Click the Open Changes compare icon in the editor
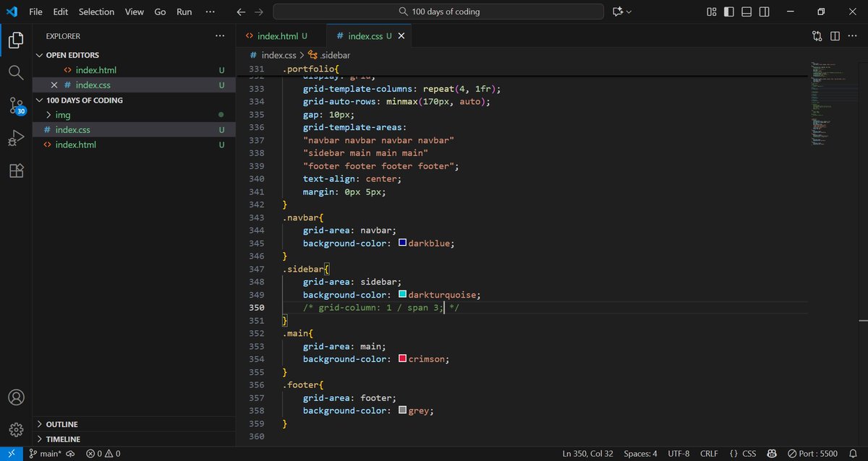This screenshot has height=461, width=868. click(x=817, y=36)
